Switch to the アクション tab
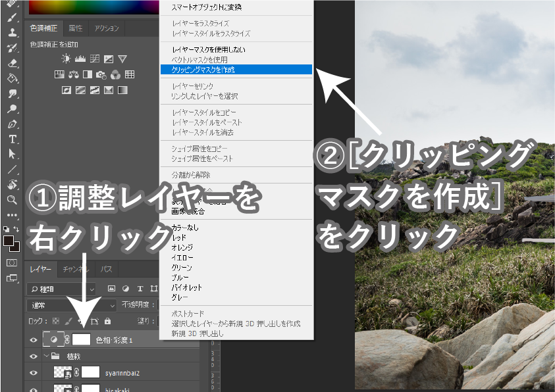Image resolution: width=555 pixels, height=392 pixels. coord(106,28)
